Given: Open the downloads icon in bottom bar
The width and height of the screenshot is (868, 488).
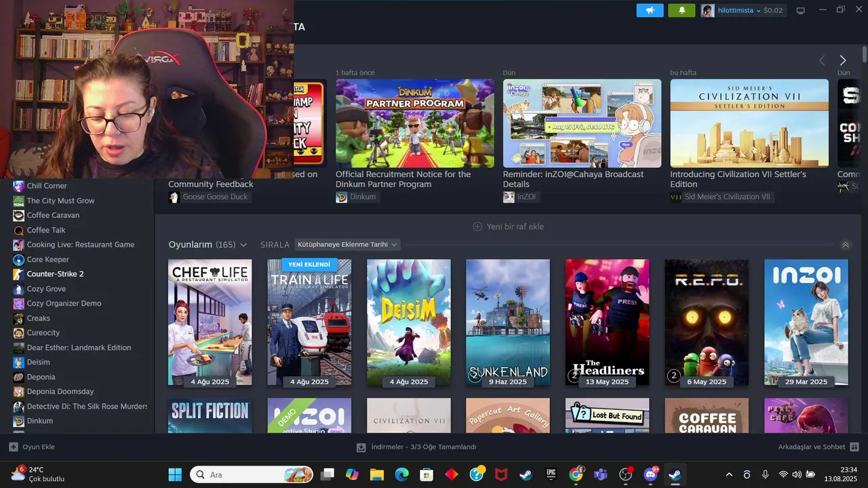Looking at the screenshot, I should 361,447.
